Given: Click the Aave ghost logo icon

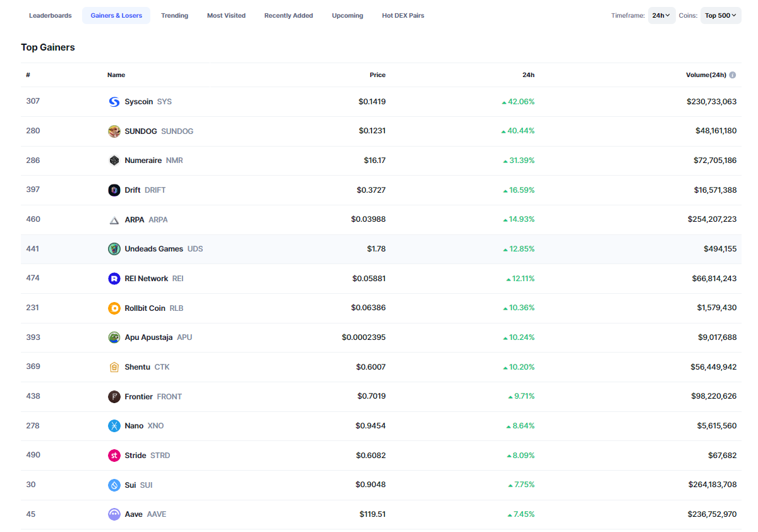Looking at the screenshot, I should coord(114,514).
